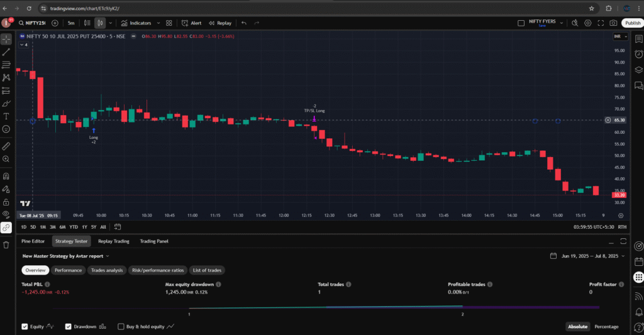
Task: Take a chart snapshot with camera icon
Action: point(613,23)
